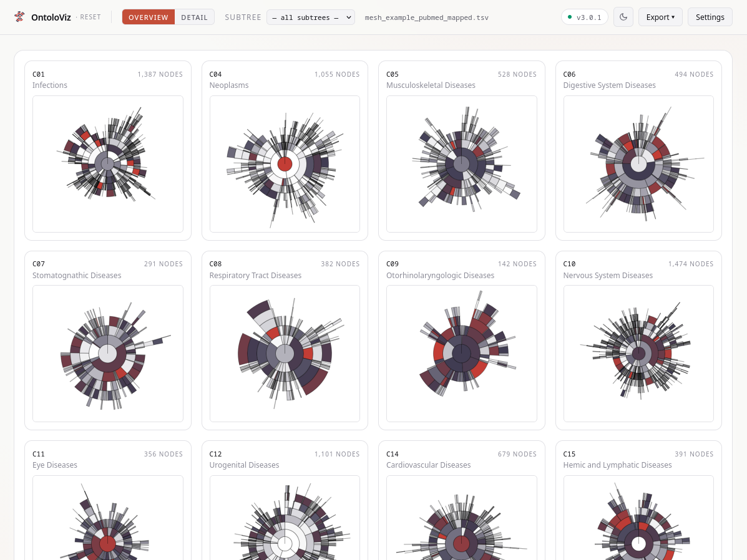Click the 142 NODES count
The width and height of the screenshot is (747, 560).
click(x=517, y=264)
